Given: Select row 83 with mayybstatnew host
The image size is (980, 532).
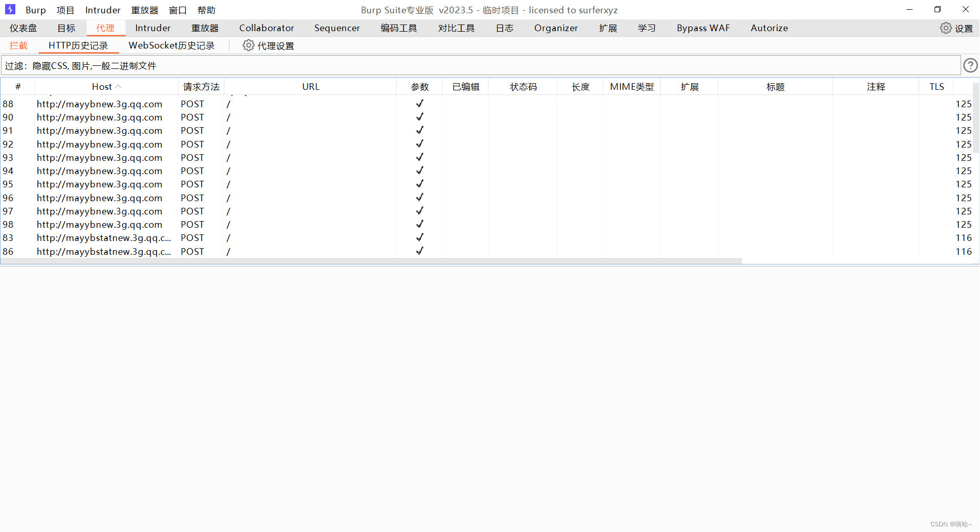Looking at the screenshot, I should pos(487,238).
